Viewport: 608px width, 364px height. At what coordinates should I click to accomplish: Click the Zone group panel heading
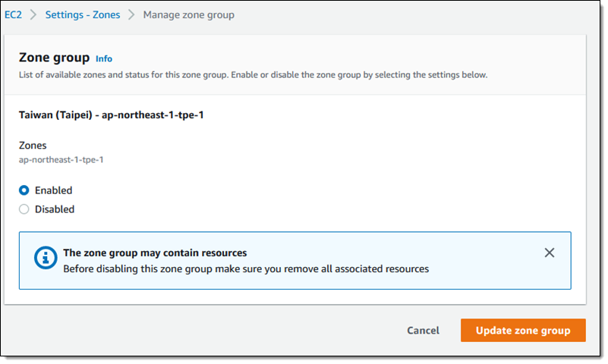pos(55,58)
